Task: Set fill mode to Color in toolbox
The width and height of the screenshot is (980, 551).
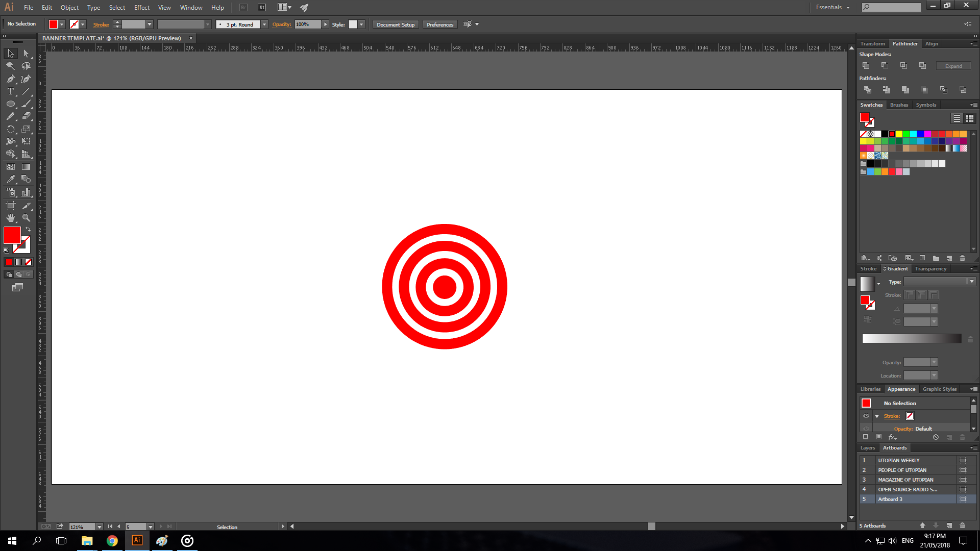Action: pos(9,262)
